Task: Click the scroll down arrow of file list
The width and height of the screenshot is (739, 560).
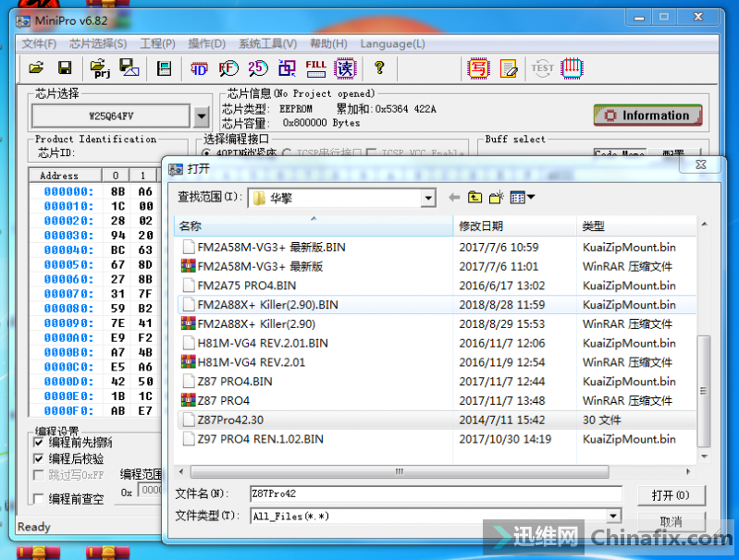Action: click(704, 457)
